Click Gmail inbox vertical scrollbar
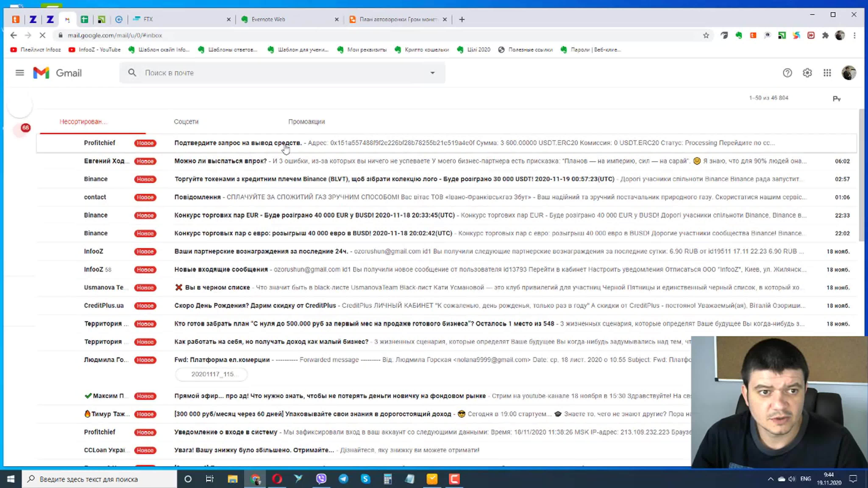 point(862,175)
